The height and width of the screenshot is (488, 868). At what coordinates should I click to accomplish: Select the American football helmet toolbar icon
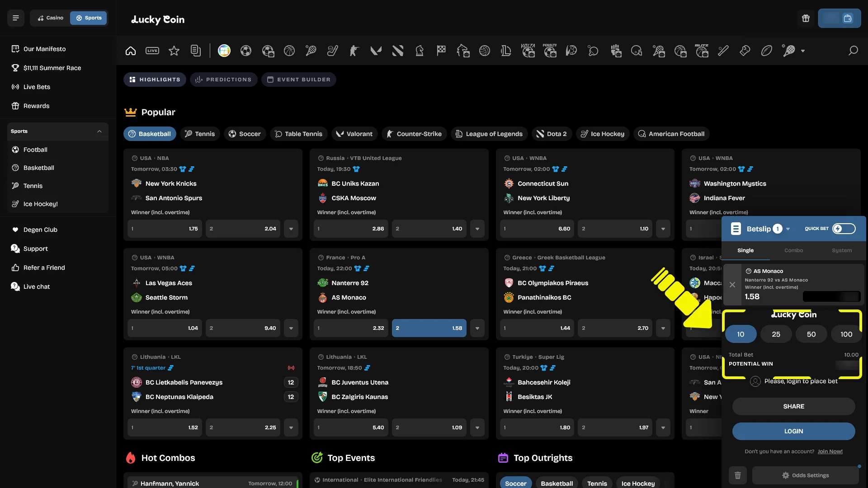(637, 51)
